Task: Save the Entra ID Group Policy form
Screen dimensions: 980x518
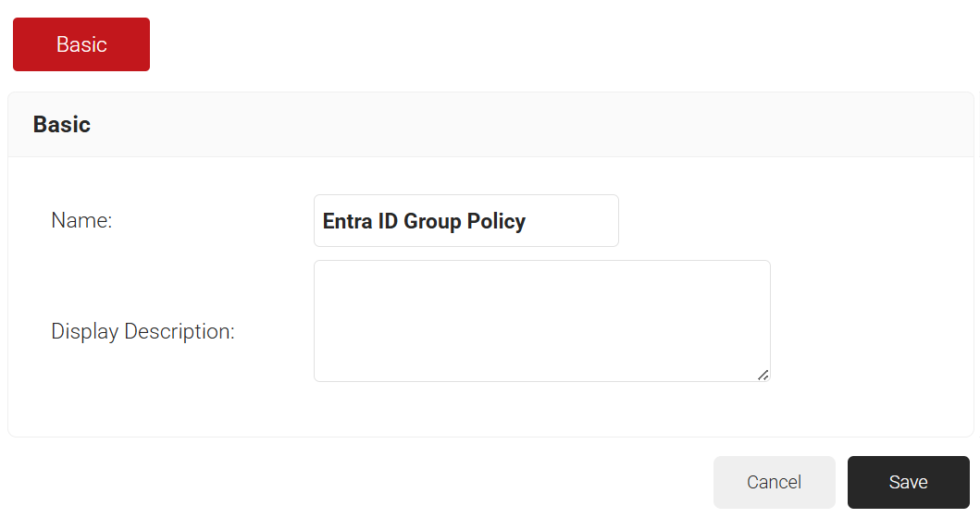Action: pos(908,482)
